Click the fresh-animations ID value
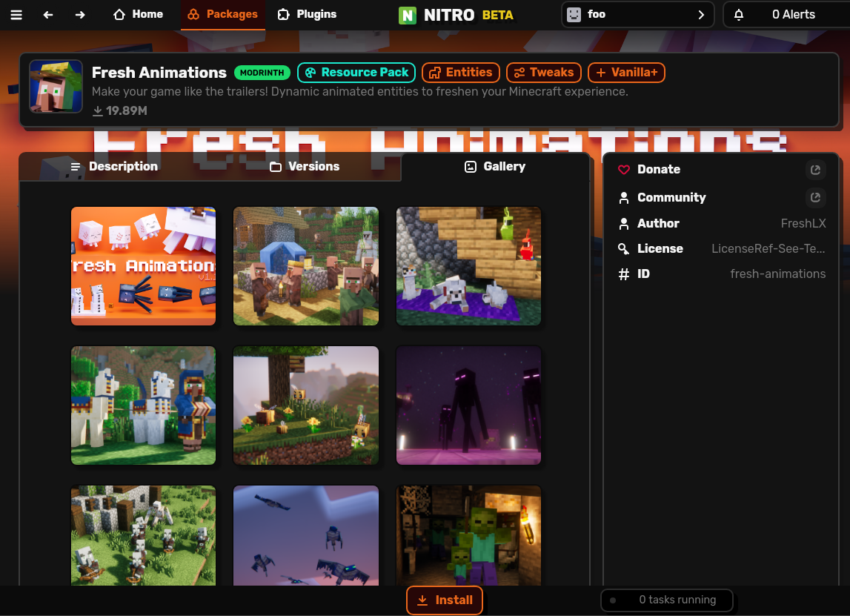The height and width of the screenshot is (616, 850). point(778,274)
